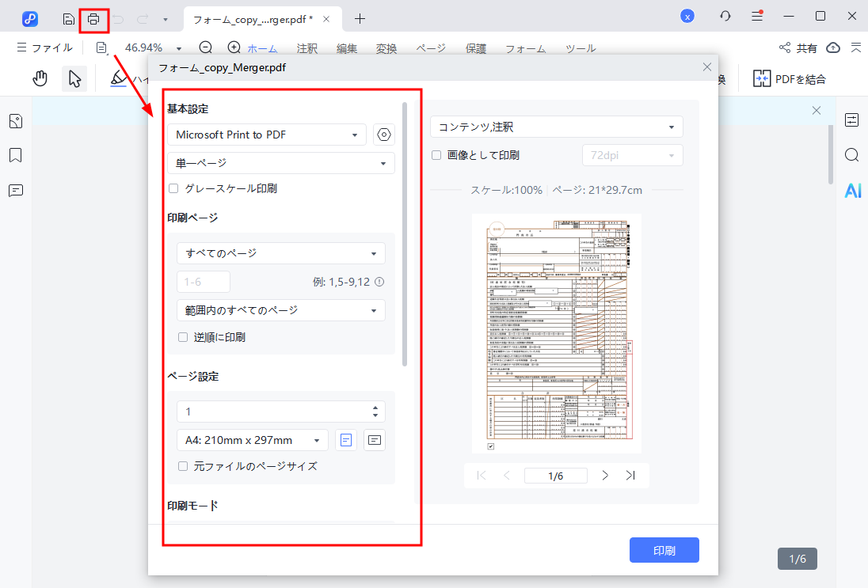The image size is (868, 588).
Task: Open printer settings via the gear icon
Action: 383,135
